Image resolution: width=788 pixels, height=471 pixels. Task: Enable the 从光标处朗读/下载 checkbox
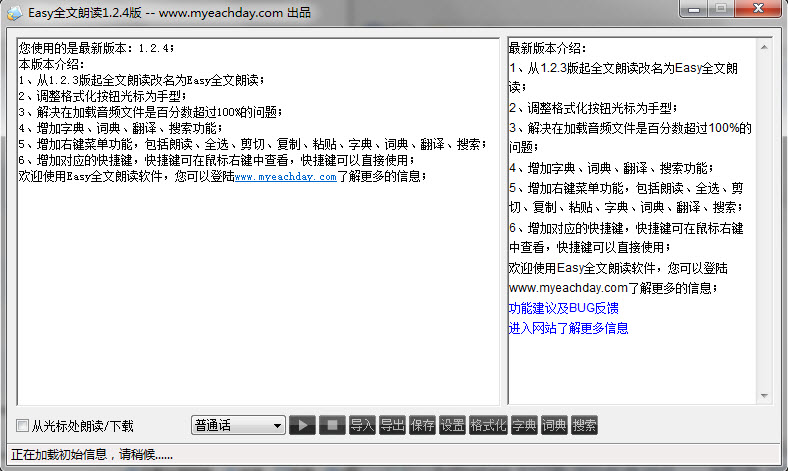23,426
